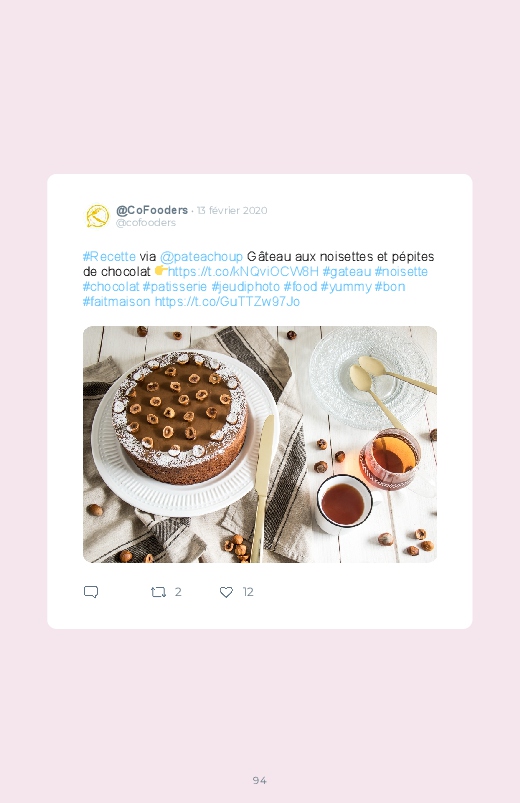Open the #jeudiphoto hashtag
520x803 pixels.
[x=246, y=286]
